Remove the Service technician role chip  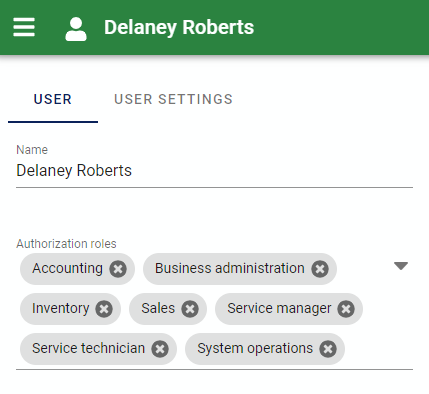(160, 349)
